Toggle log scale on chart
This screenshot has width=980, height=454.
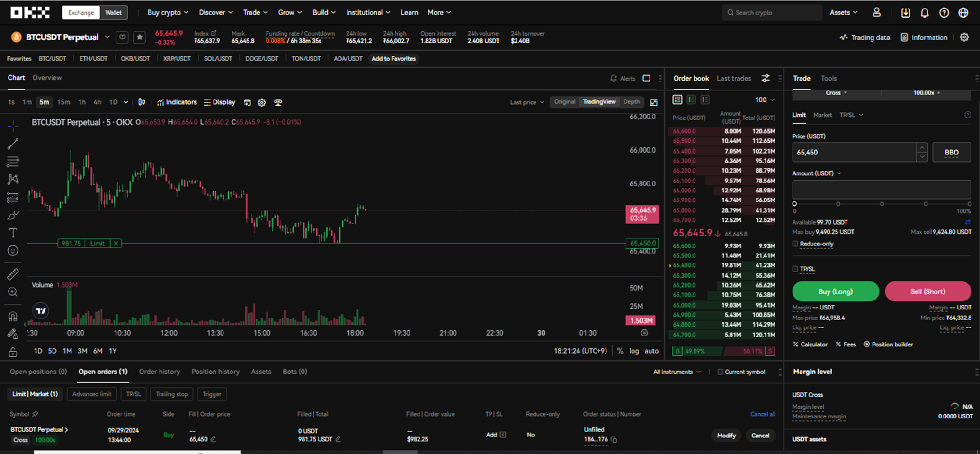coord(634,351)
